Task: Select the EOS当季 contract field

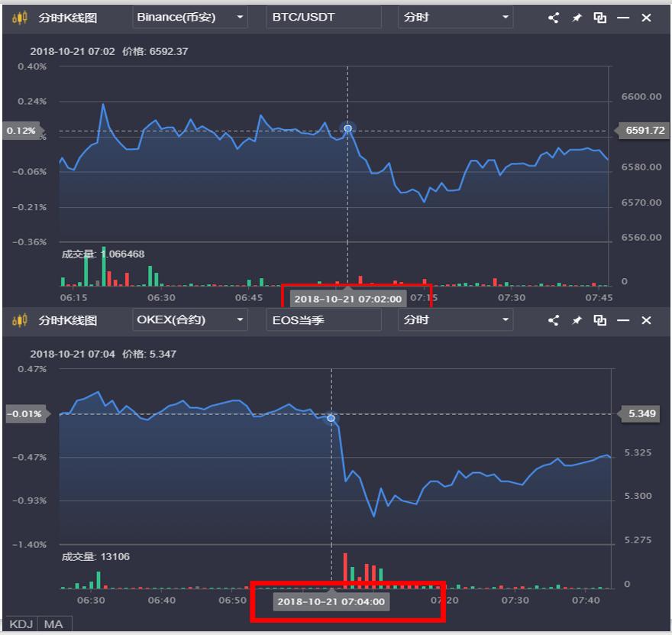Action: (323, 320)
